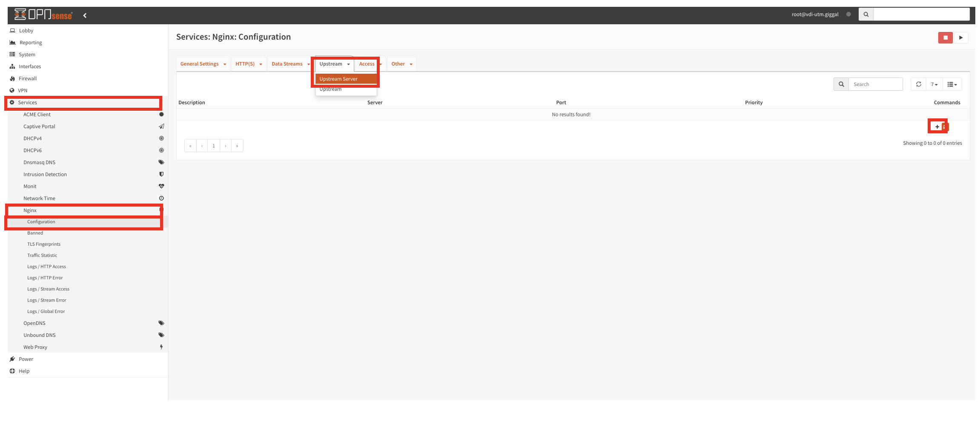The width and height of the screenshot is (980, 425).
Task: Click the table Search input field
Action: click(x=876, y=84)
